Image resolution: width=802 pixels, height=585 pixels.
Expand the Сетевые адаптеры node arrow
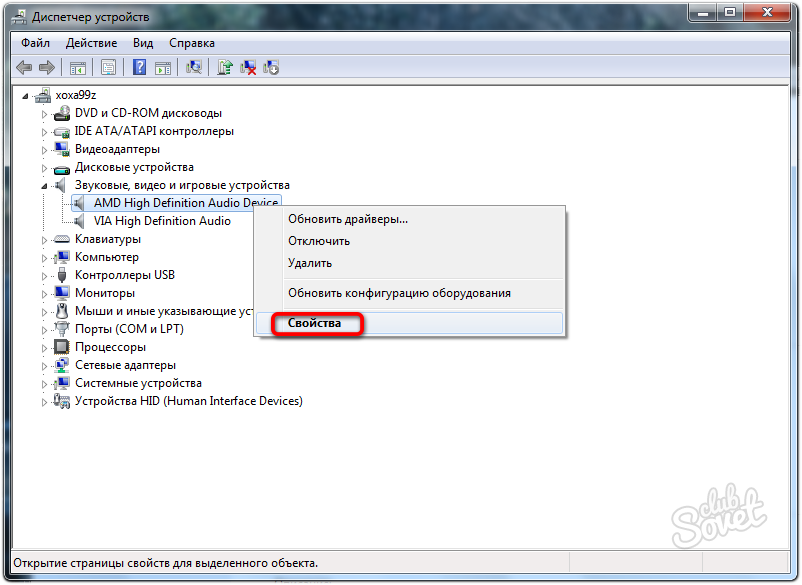[44, 366]
